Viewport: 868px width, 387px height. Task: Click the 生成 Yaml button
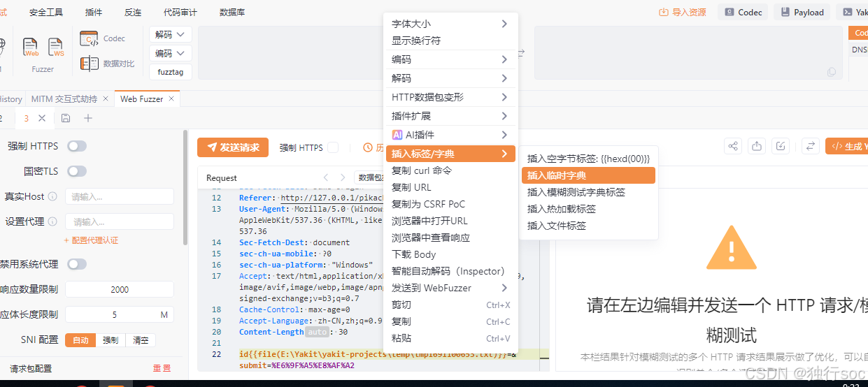point(847,146)
